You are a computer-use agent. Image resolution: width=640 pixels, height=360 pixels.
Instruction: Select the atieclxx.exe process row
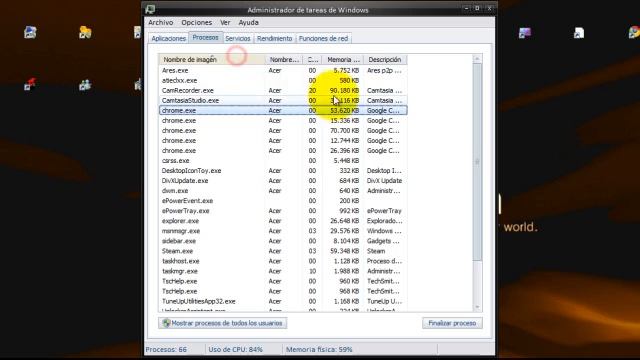tap(283, 80)
